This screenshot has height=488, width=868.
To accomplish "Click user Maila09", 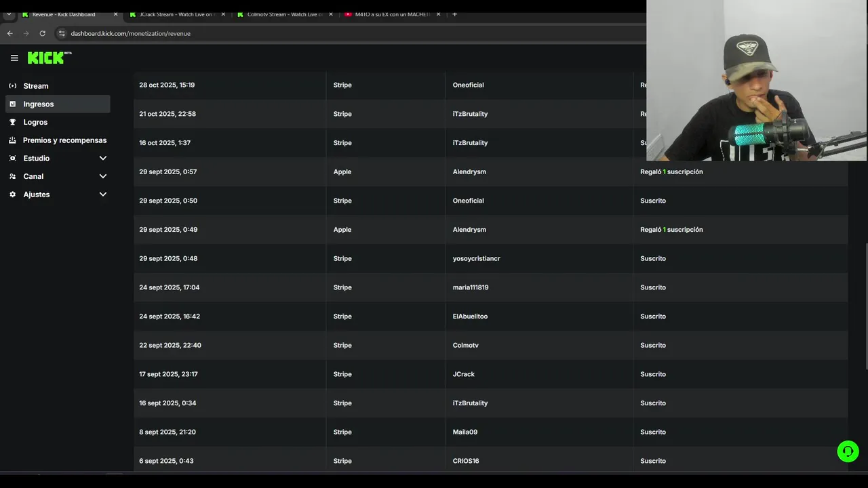I will [x=465, y=432].
